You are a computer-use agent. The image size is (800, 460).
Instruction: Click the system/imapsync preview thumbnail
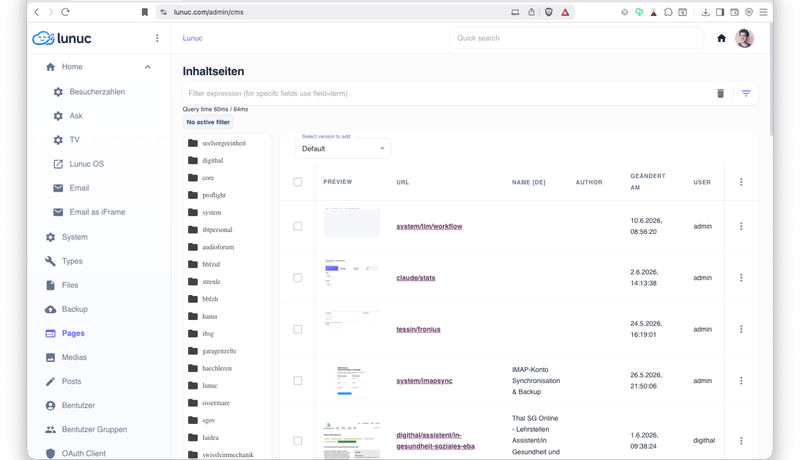tap(352, 381)
